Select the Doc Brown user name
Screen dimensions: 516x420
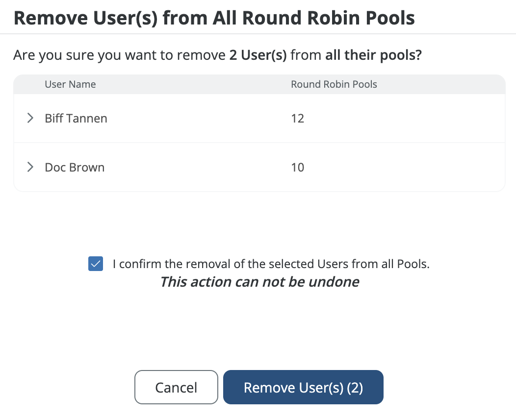pyautogui.click(x=75, y=167)
